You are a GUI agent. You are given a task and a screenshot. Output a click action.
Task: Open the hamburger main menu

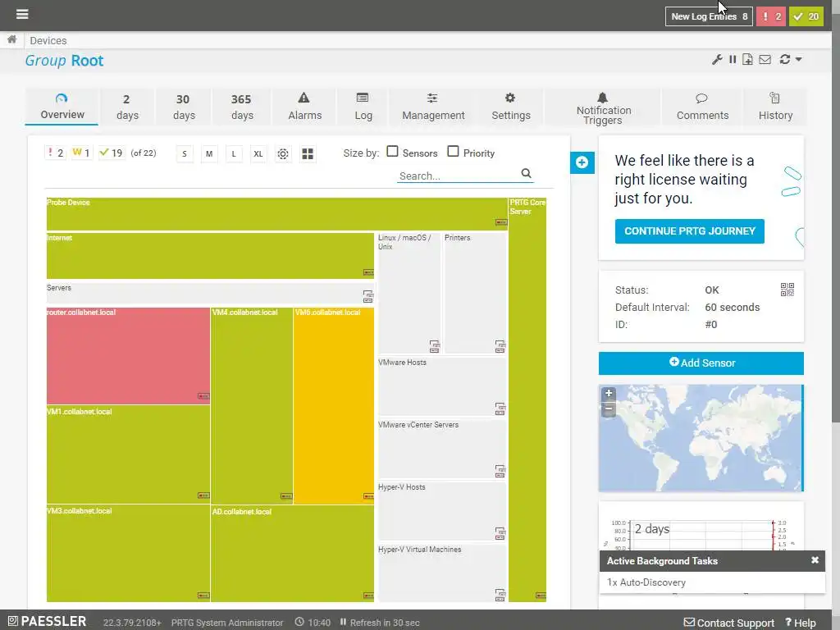(22, 14)
